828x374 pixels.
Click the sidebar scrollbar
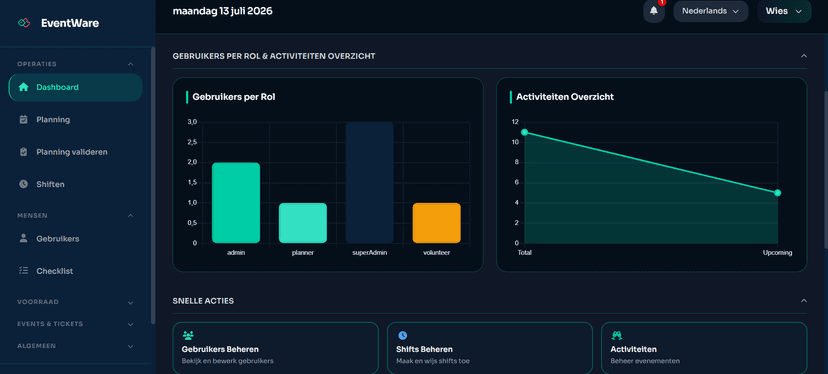153,185
